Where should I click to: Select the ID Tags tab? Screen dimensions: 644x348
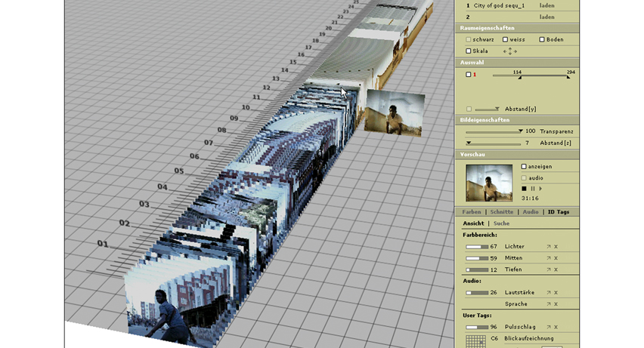click(559, 212)
